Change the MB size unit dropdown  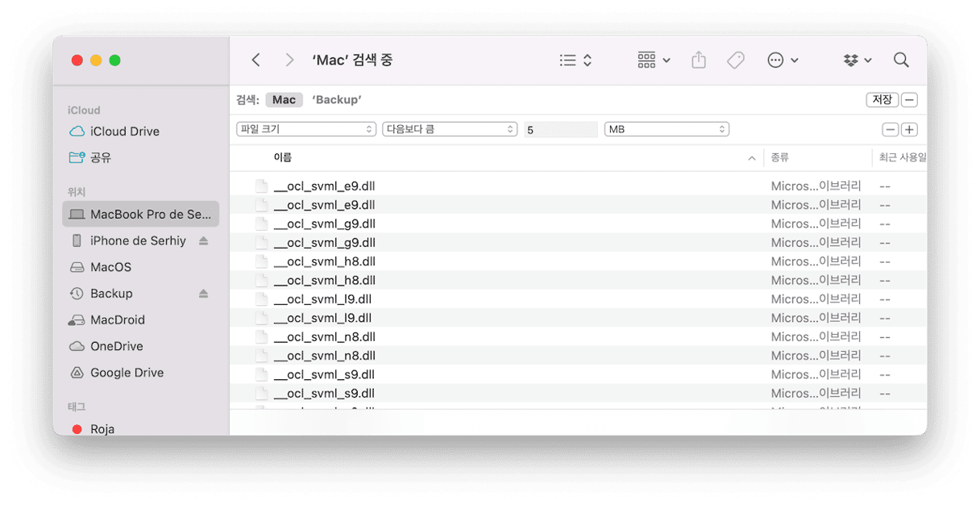tap(666, 129)
